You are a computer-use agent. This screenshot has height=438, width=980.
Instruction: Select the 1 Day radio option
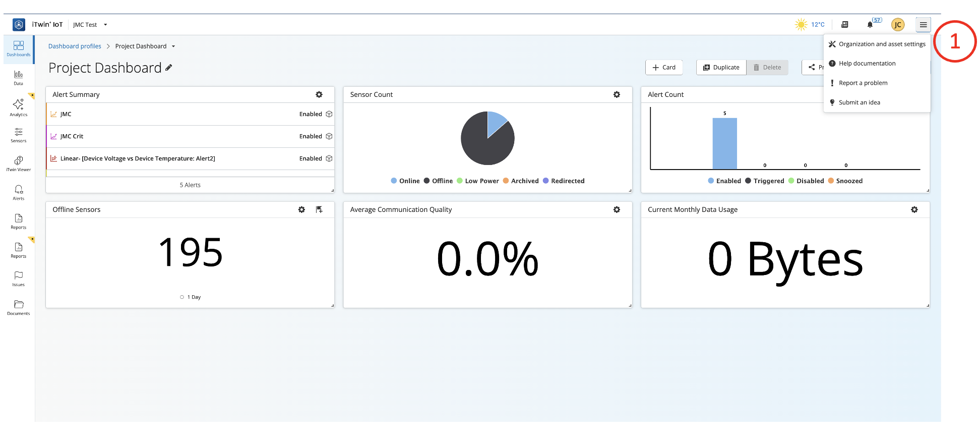pyautogui.click(x=182, y=297)
